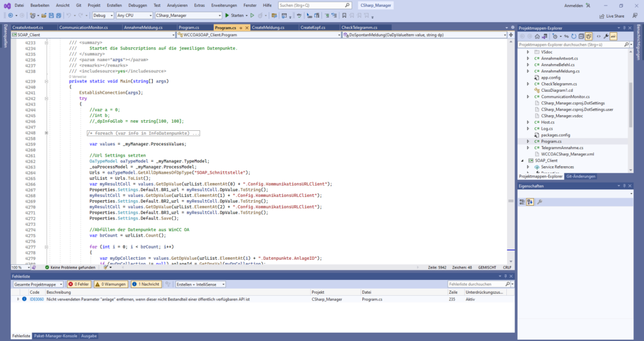Toggle the 0 Fehler filter
Screen dimensions: 644x341
pyautogui.click(x=79, y=284)
